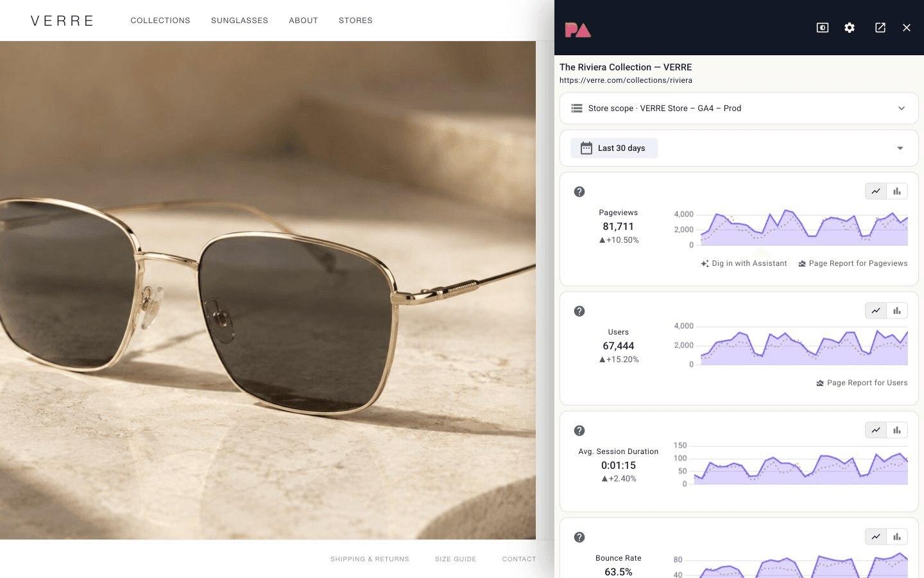Switch Users card to bar chart
Screen dimensions: 924x578
coord(897,311)
